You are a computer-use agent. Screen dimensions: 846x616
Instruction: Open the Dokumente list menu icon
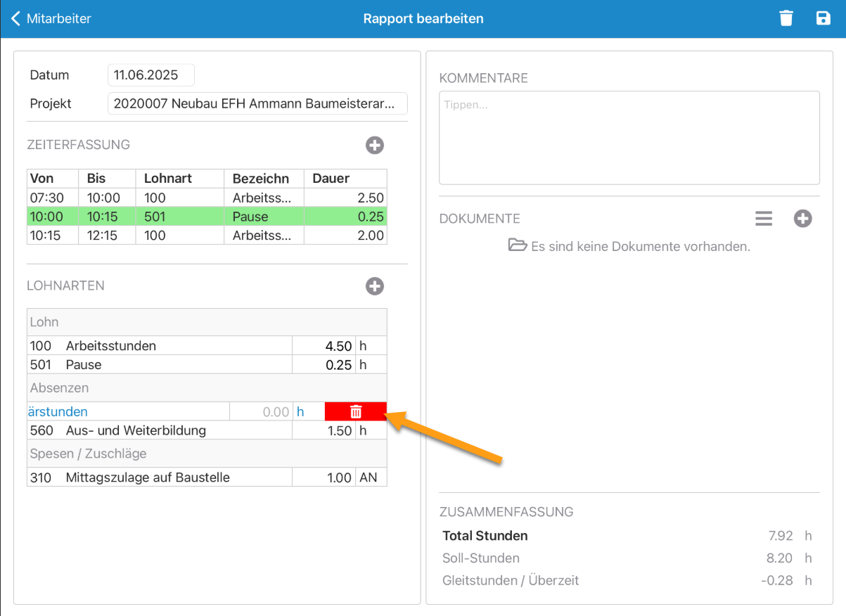[x=764, y=219]
